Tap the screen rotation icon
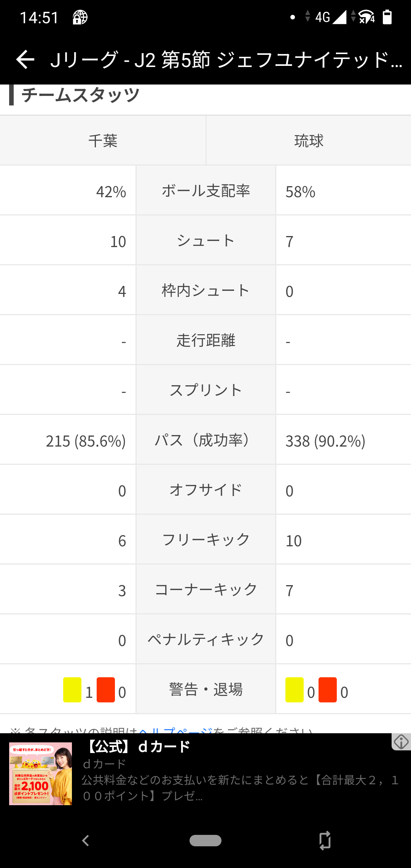The image size is (411, 868). click(x=325, y=840)
